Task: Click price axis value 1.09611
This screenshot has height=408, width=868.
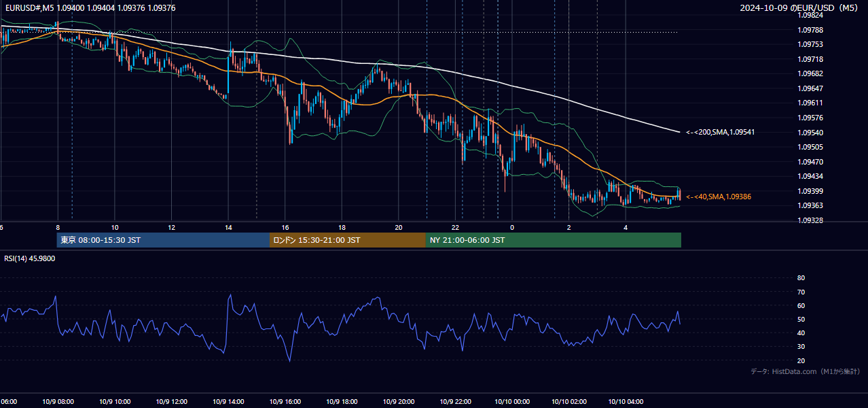Action: pos(810,103)
